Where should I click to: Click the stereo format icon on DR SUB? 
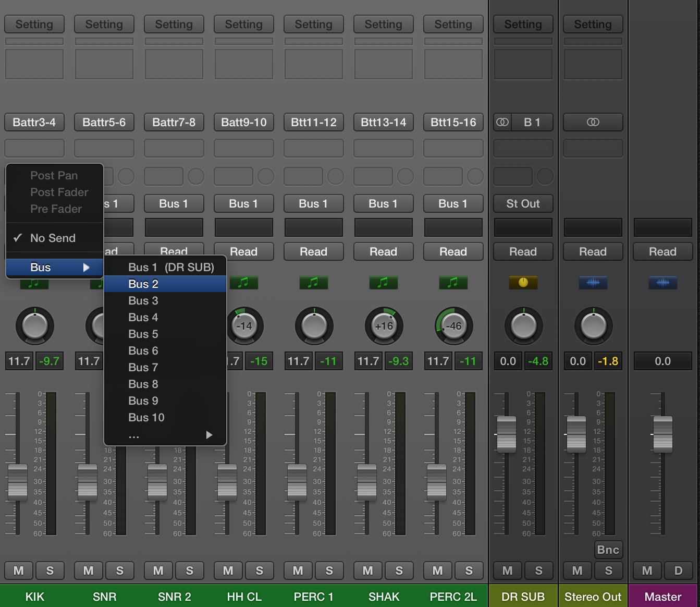(x=502, y=122)
